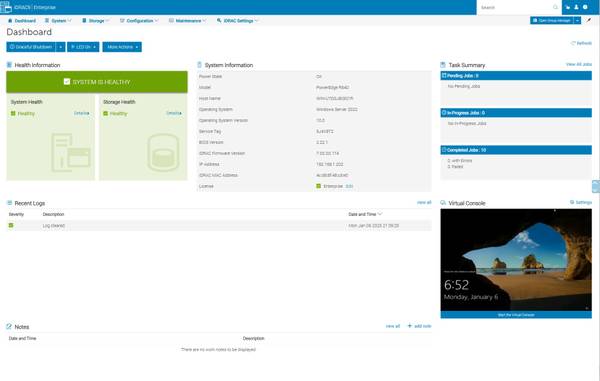600x381 pixels.
Task: Click the Recent Logs Description column header
Action: point(53,214)
